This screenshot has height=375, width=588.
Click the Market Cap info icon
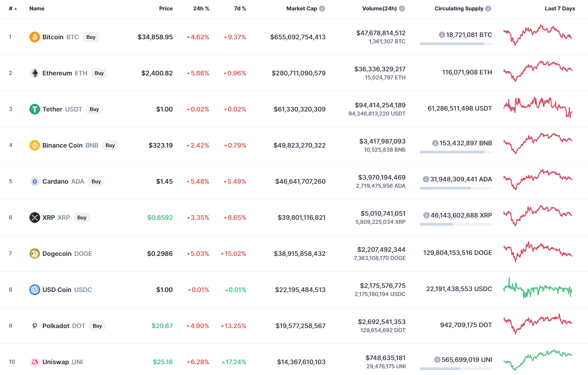coord(322,9)
